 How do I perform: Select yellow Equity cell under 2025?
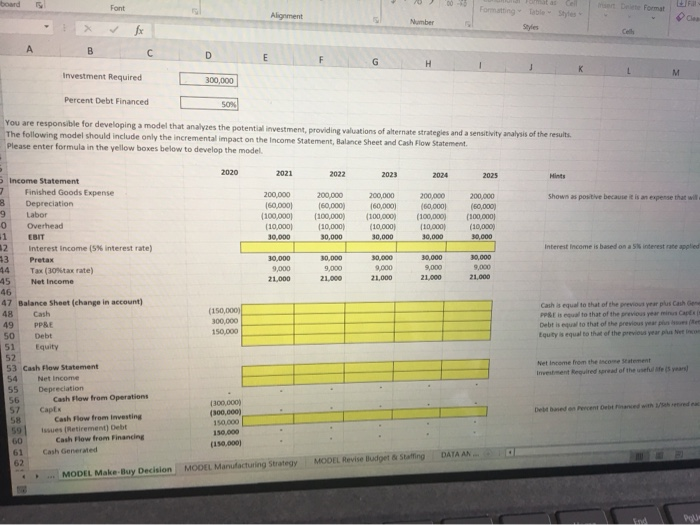point(467,335)
